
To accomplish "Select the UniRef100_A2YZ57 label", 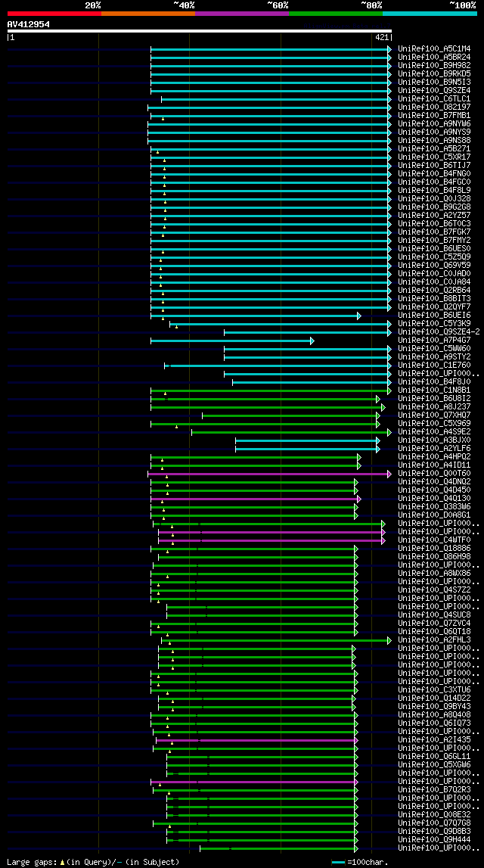I will click(434, 215).
